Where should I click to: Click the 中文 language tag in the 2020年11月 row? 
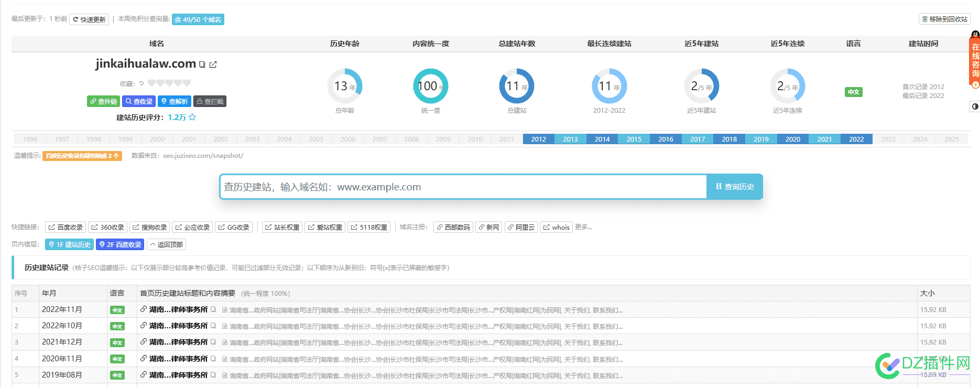pyautogui.click(x=117, y=359)
